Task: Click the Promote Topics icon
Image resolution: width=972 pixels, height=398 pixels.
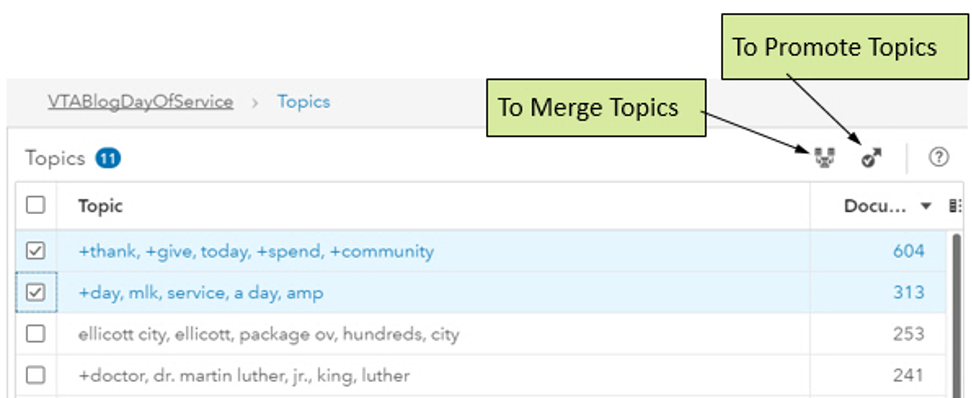Action: tap(872, 158)
